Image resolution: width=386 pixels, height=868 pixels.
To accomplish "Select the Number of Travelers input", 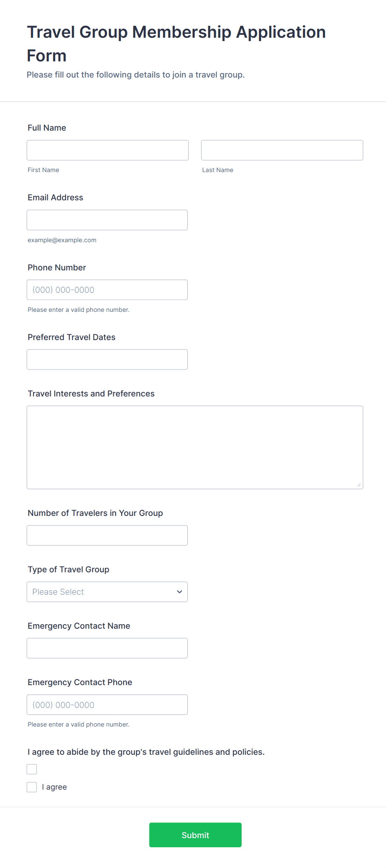I will 107,535.
